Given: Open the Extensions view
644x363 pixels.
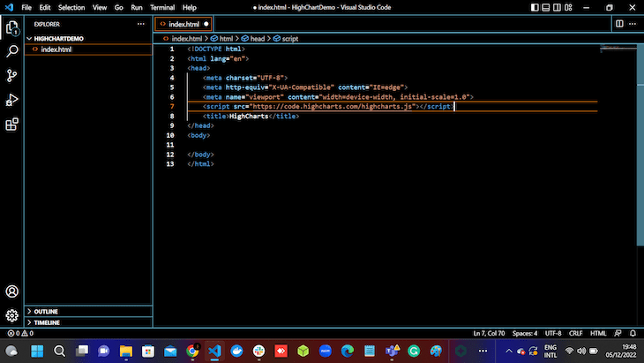Looking at the screenshot, I should click(x=12, y=125).
